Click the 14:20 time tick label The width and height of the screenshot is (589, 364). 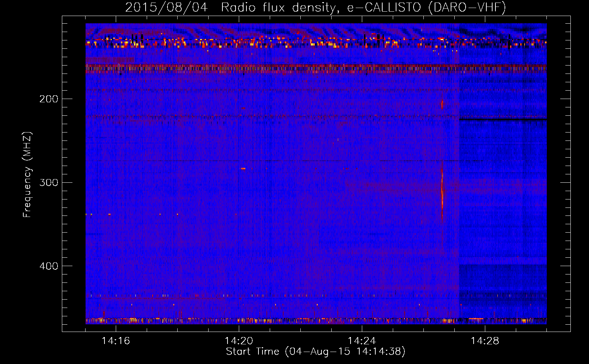pos(239,341)
